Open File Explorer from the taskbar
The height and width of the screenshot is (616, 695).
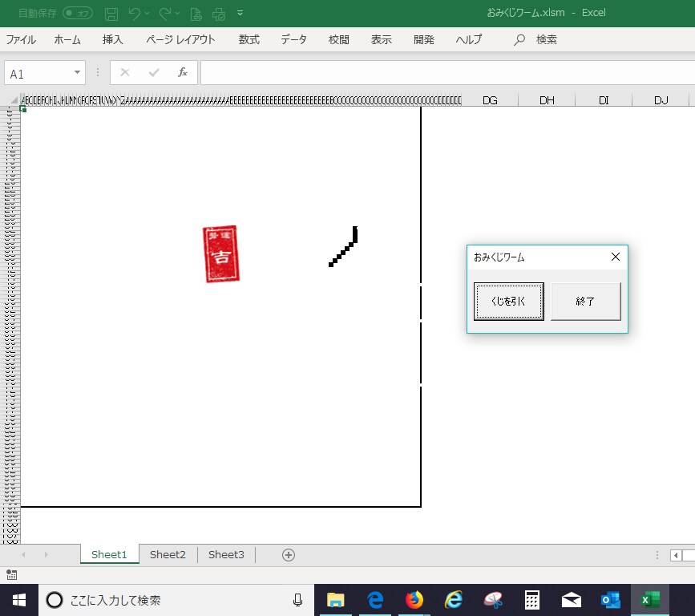coord(336,600)
